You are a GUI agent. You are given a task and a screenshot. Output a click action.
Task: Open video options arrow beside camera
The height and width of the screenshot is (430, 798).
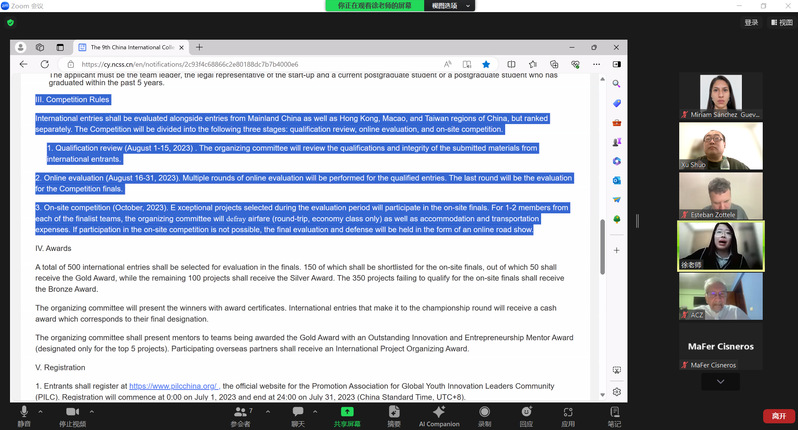point(92,411)
